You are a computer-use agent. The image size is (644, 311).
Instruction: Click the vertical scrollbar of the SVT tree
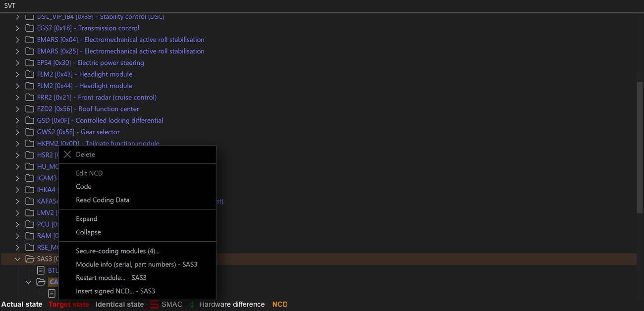(x=640, y=148)
